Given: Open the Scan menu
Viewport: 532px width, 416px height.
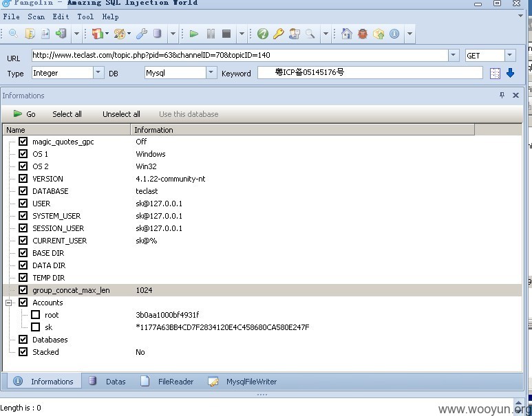Looking at the screenshot, I should [x=36, y=17].
